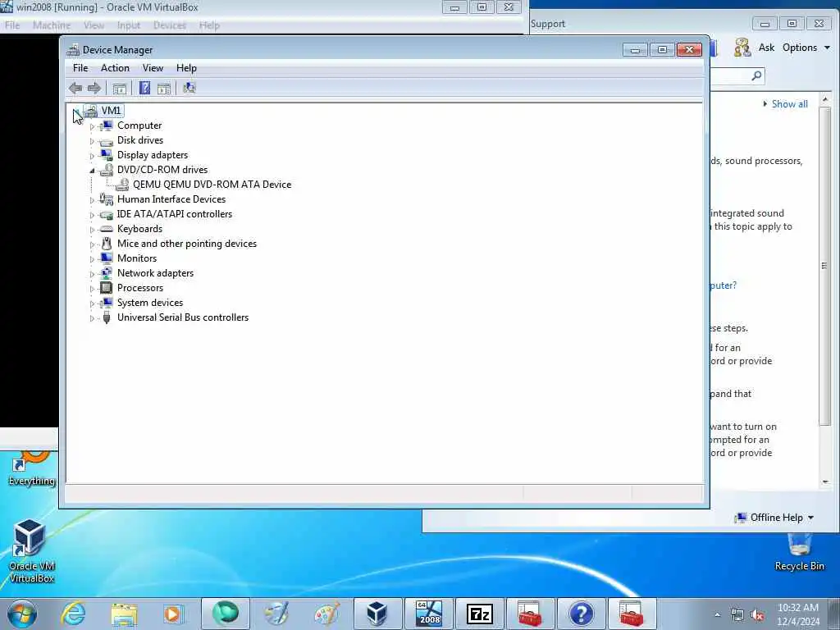The height and width of the screenshot is (630, 840).
Task: Select the Processors tree entry
Action: 140,288
